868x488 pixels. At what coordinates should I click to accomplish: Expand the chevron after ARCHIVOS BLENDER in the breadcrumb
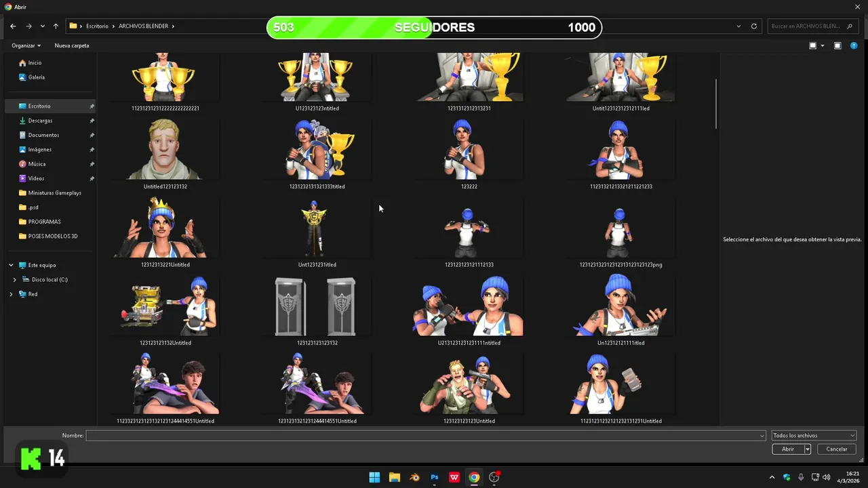pos(173,26)
